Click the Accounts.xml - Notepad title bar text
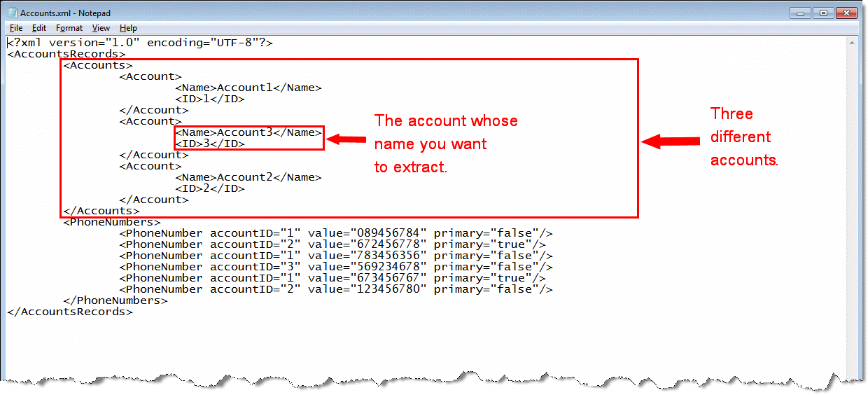The image size is (868, 395). pos(65,13)
